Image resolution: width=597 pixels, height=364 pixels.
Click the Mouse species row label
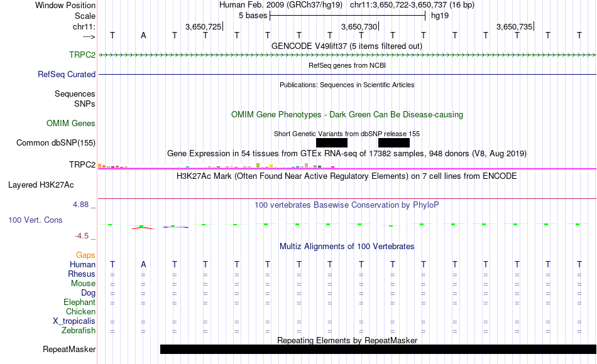(83, 284)
